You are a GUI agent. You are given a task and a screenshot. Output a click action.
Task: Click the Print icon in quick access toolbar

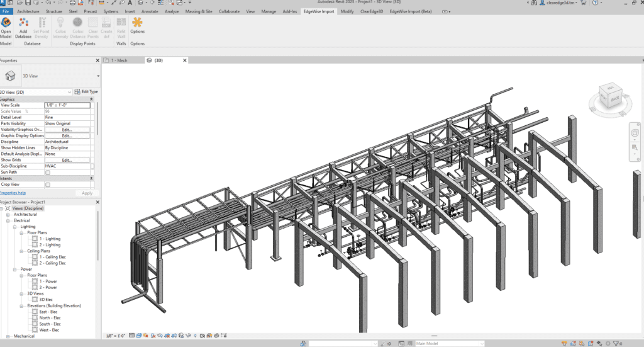[72, 3]
